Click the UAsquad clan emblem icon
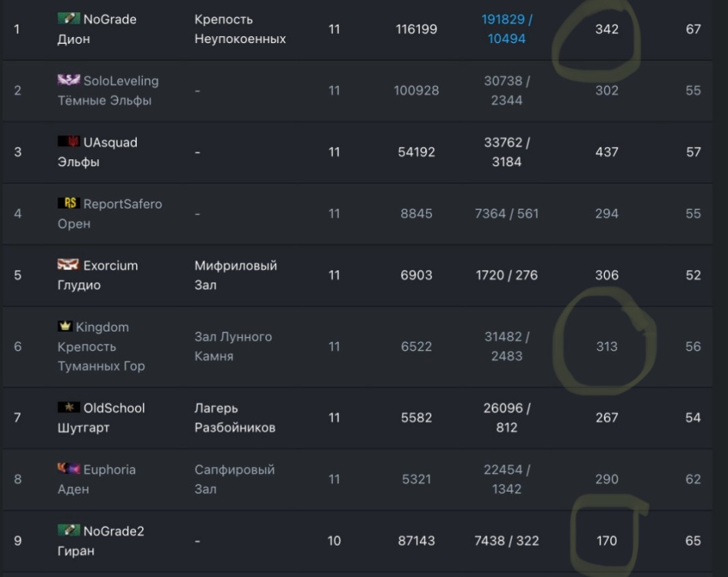Screen dimensions: 728x577 (68, 142)
